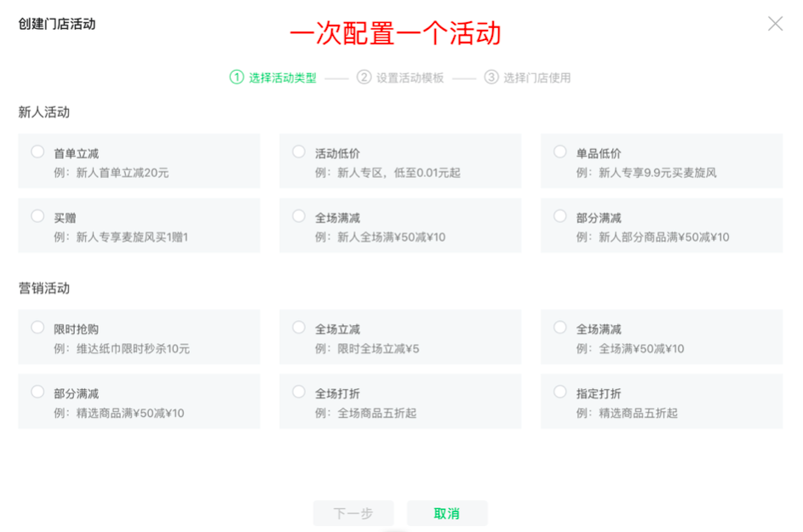This screenshot has width=803, height=532.
Task: Select the 买赠 radio button
Action: click(37, 217)
